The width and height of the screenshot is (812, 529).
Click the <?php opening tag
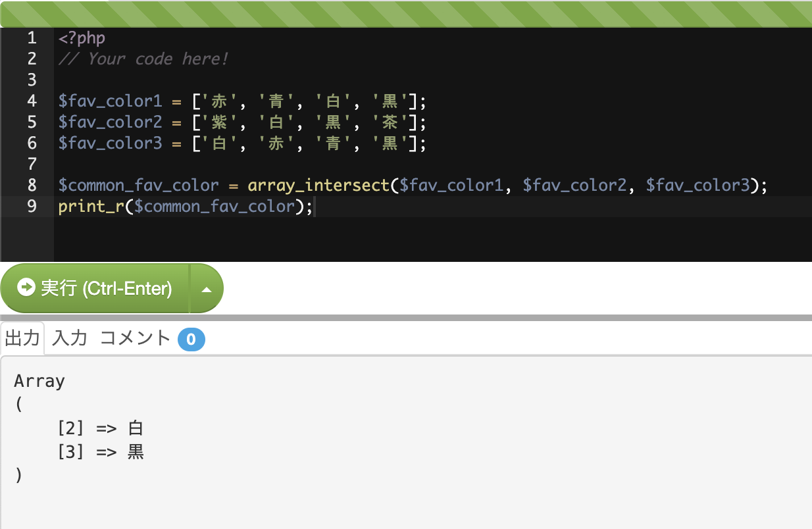click(82, 38)
